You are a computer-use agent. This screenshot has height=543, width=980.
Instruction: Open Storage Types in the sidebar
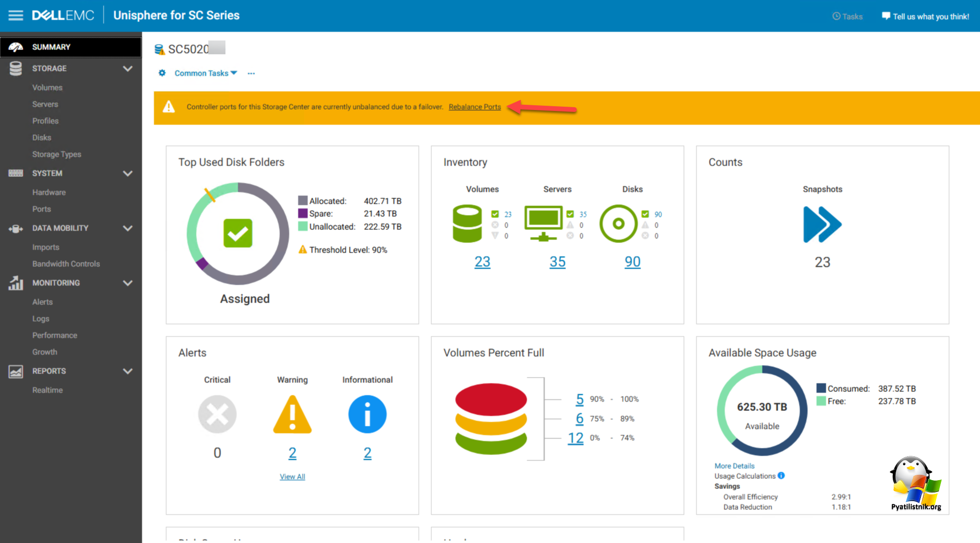pos(57,154)
